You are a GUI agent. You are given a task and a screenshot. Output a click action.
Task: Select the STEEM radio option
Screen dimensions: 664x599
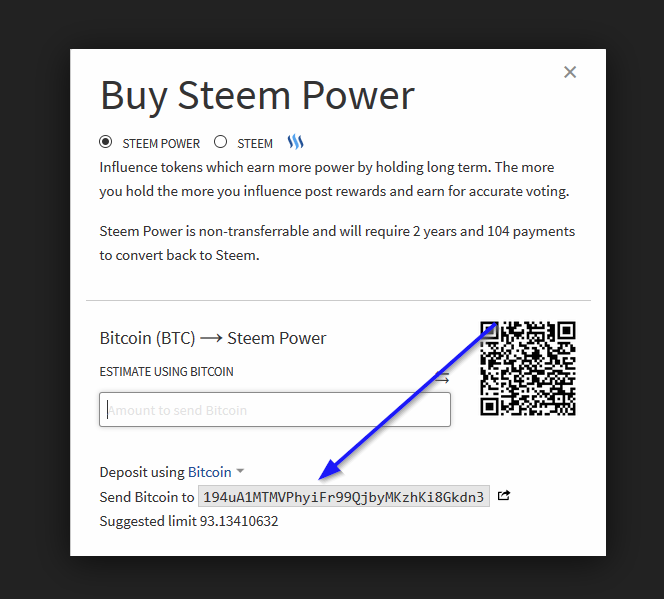(x=221, y=142)
